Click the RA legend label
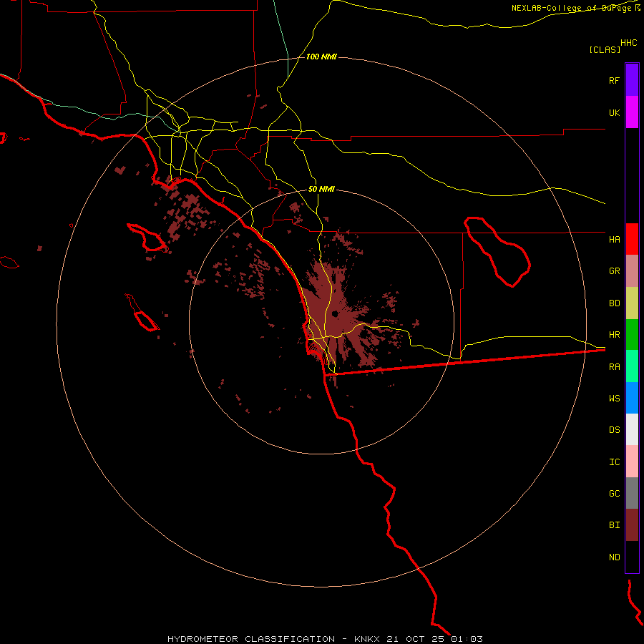Image resolution: width=644 pixels, height=644 pixels. pyautogui.click(x=614, y=367)
